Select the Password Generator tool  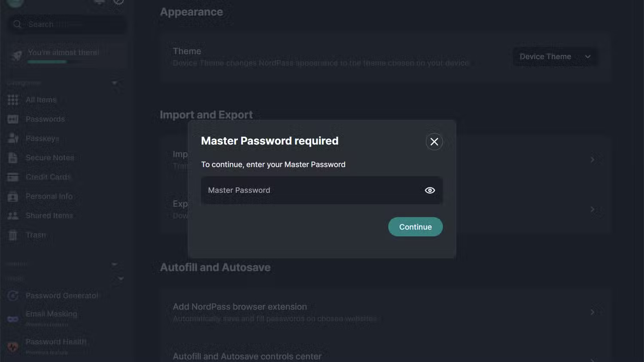(x=62, y=296)
